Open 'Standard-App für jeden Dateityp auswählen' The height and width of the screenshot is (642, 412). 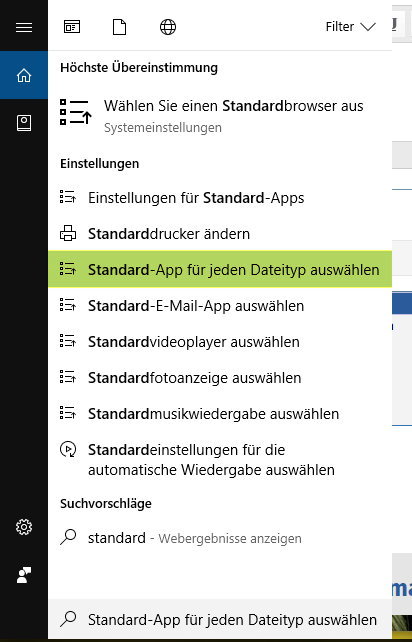pyautogui.click(x=220, y=269)
